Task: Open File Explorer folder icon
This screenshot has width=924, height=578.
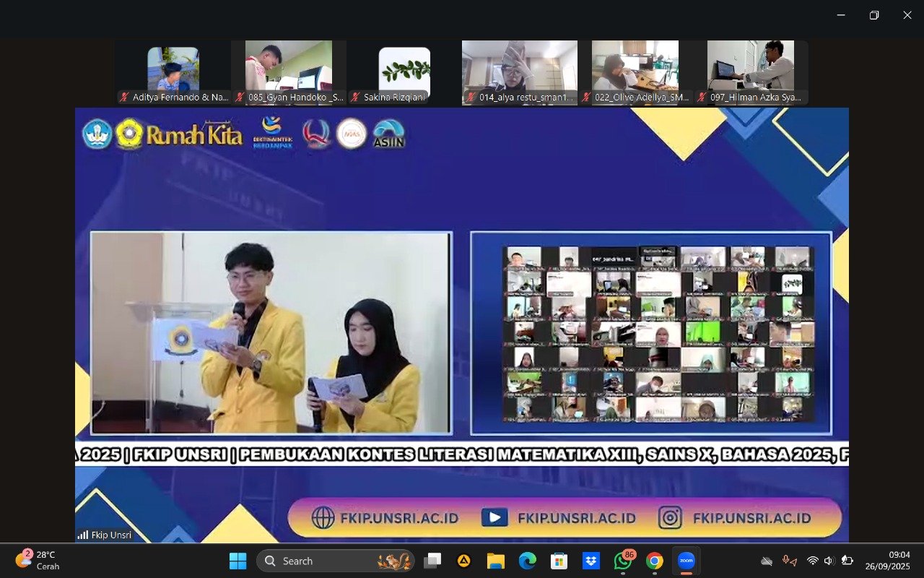Action: [495, 561]
